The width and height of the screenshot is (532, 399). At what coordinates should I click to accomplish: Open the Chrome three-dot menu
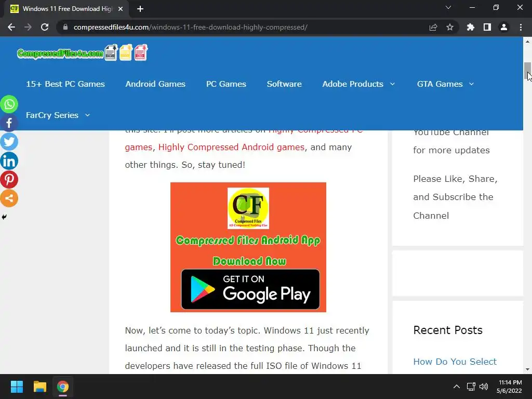(521, 27)
